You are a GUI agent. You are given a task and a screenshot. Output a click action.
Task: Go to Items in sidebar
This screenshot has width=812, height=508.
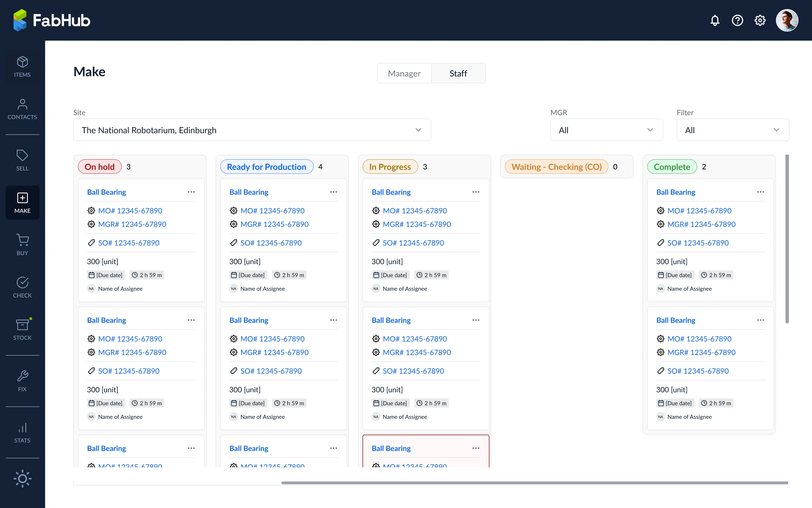pos(23,67)
